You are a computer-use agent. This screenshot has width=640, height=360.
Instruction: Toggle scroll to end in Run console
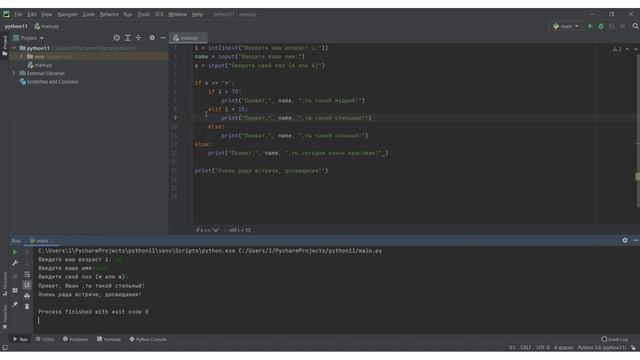(x=27, y=285)
